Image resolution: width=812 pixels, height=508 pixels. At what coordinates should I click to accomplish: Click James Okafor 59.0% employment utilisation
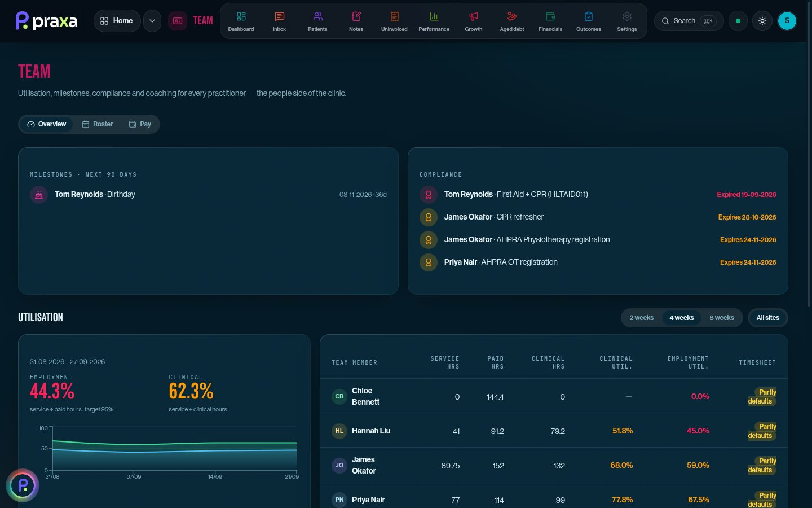pos(698,466)
